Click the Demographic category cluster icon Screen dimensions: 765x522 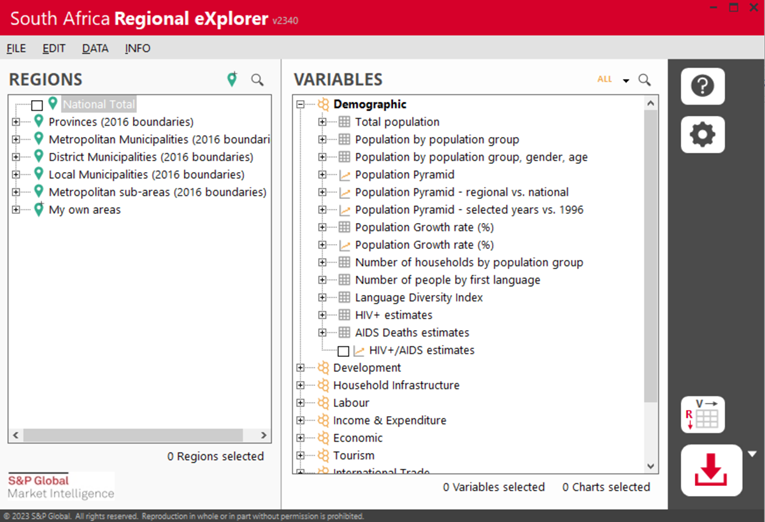pyautogui.click(x=323, y=104)
